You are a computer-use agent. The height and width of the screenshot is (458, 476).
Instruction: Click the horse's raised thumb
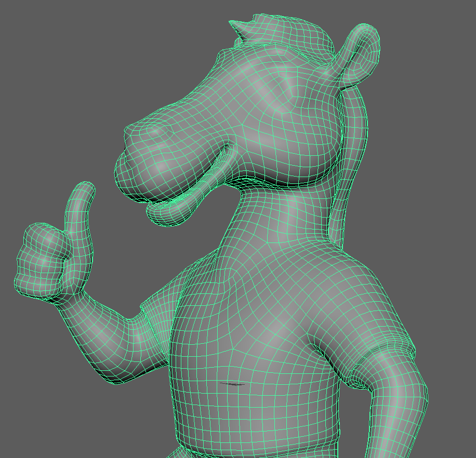click(x=80, y=213)
